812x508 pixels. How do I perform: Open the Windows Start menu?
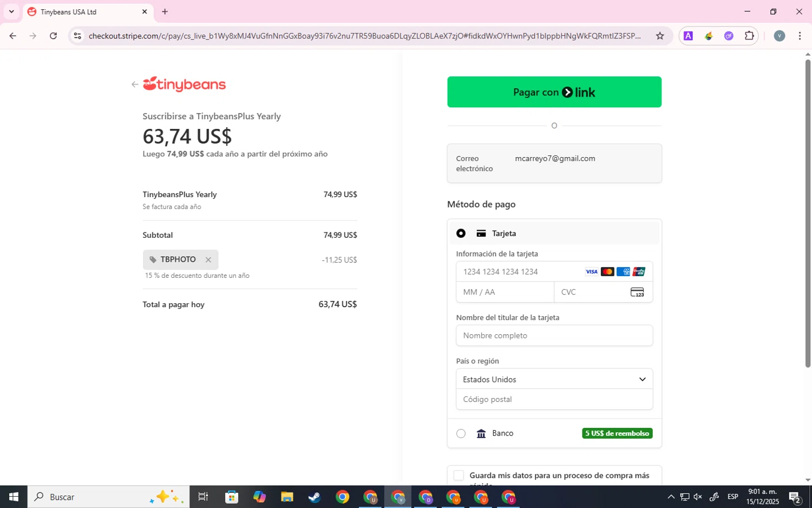click(14, 497)
